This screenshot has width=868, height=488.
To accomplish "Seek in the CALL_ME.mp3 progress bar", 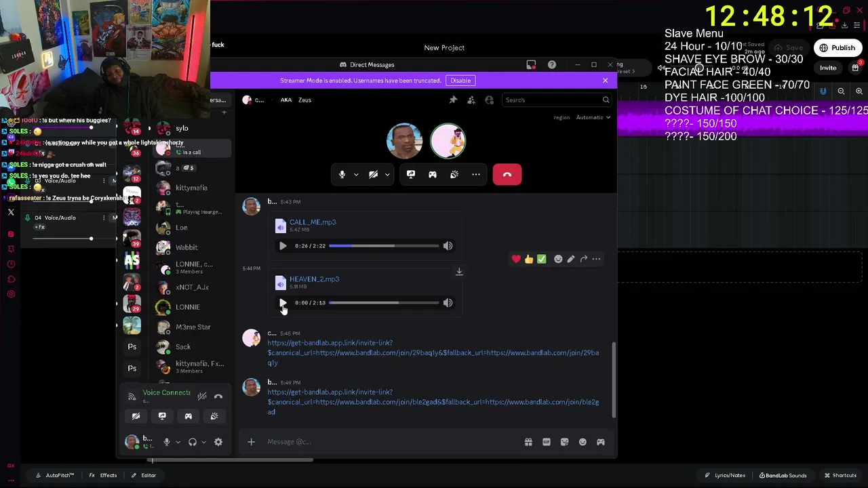I will (x=384, y=246).
